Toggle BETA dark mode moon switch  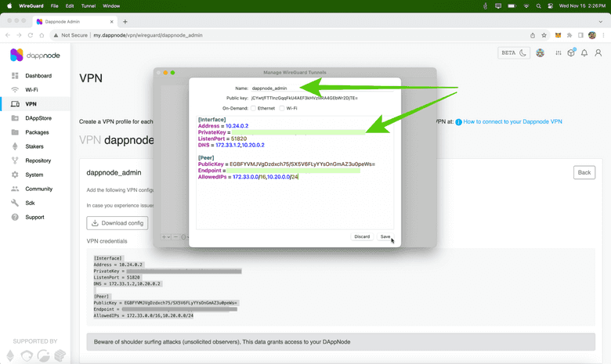pos(515,52)
